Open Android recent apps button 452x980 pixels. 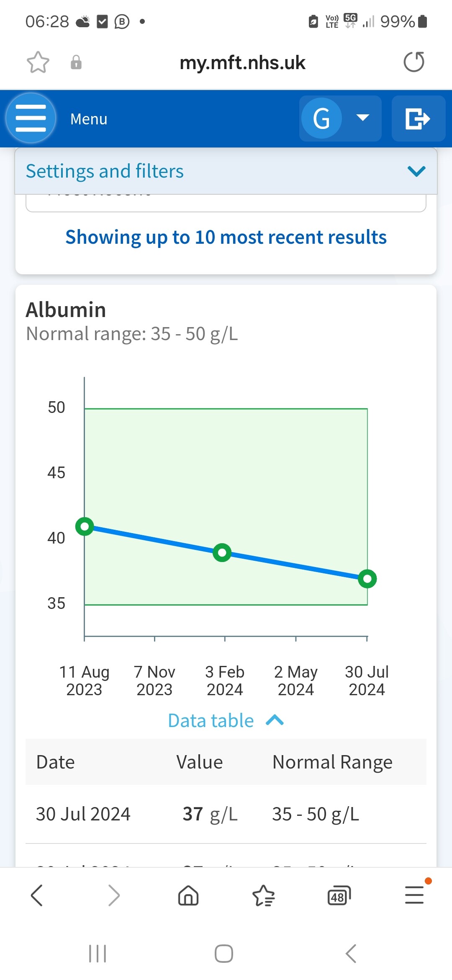(98, 954)
